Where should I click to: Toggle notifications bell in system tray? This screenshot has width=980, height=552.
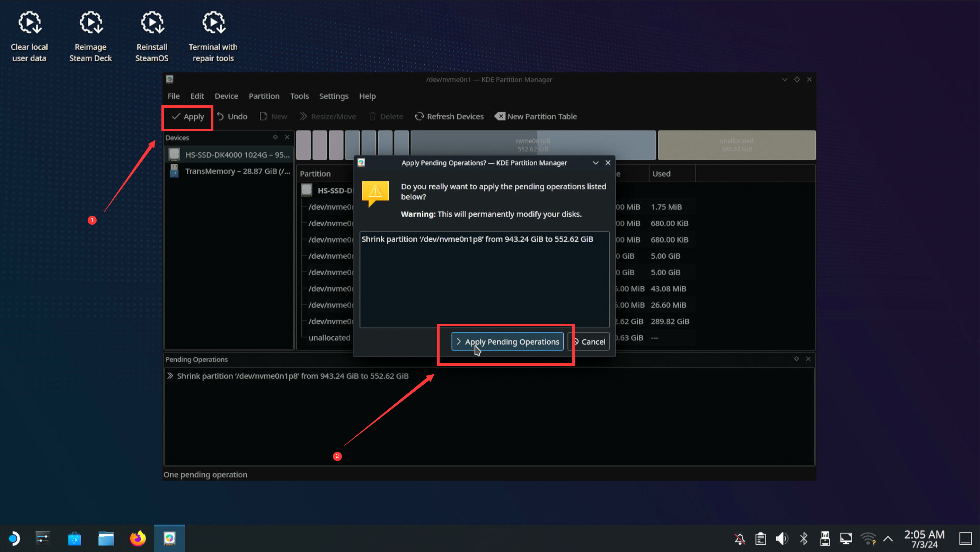tap(740, 538)
